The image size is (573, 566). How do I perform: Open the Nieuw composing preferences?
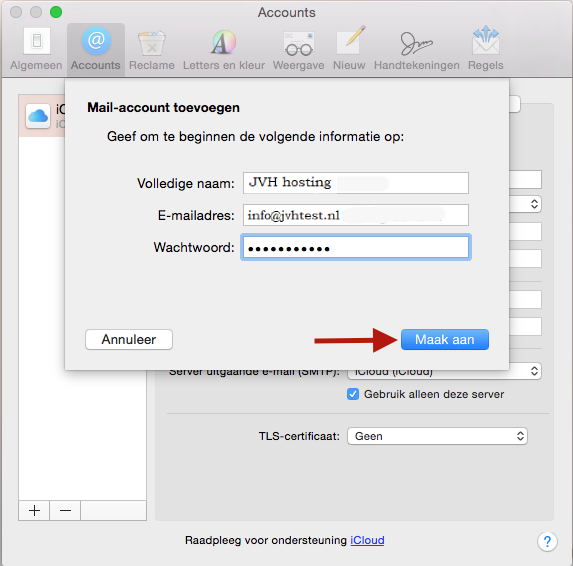tap(349, 49)
